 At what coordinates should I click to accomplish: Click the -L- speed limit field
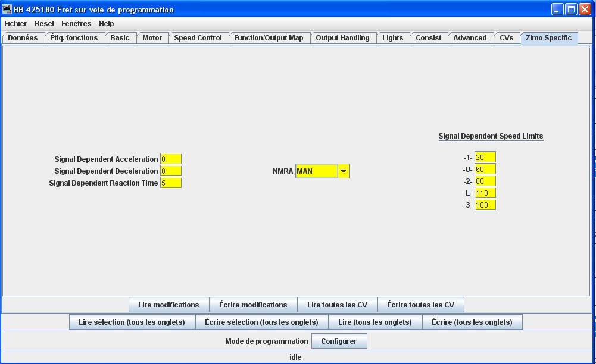(485, 193)
